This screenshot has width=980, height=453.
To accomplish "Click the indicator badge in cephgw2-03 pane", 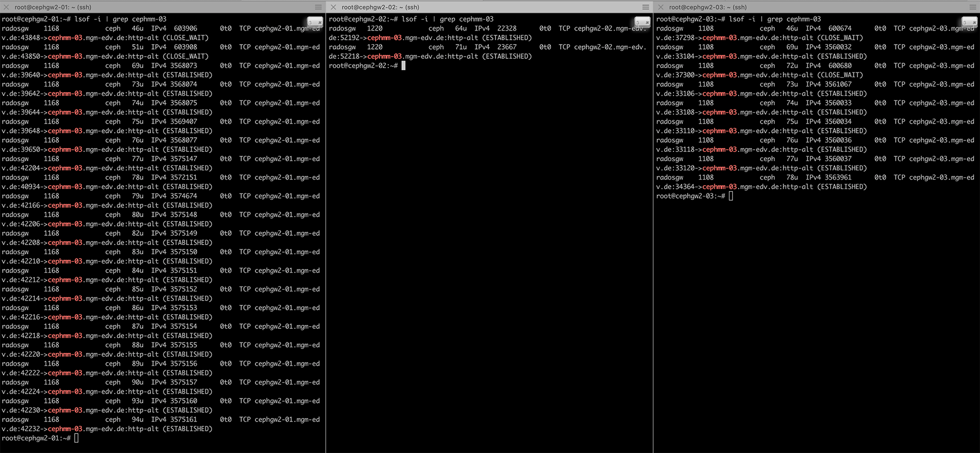I will click(969, 22).
